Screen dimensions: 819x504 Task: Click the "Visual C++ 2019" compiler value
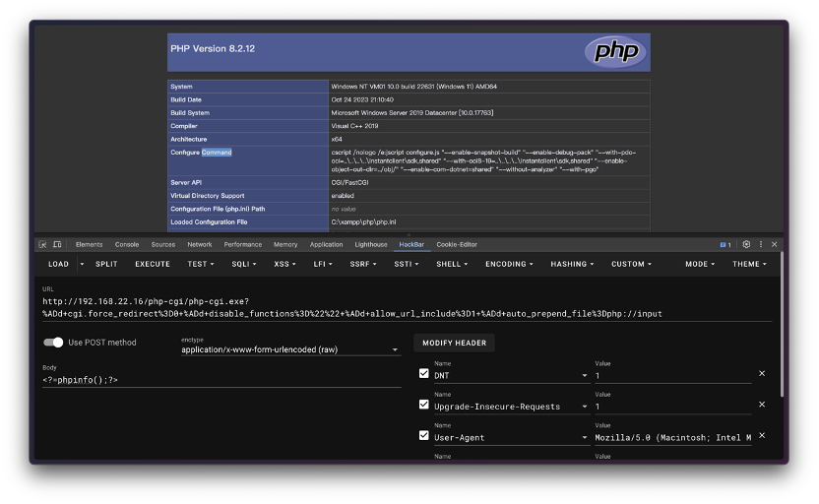354,126
